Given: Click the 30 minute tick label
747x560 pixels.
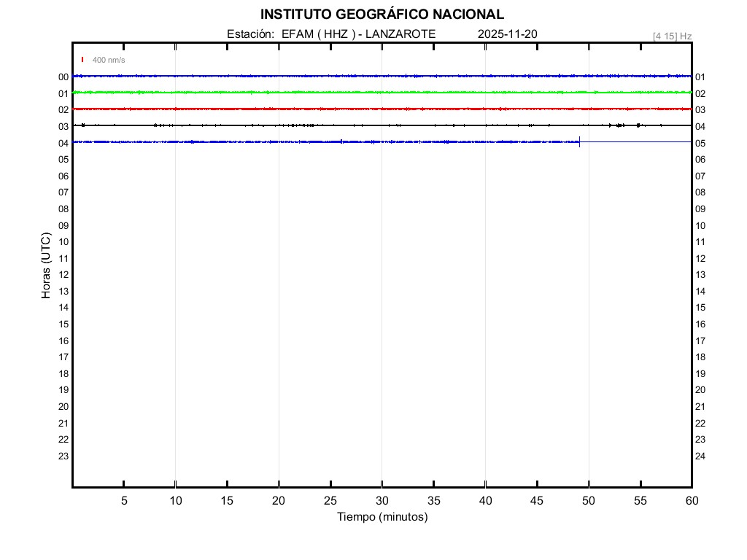Looking at the screenshot, I should pos(382,500).
